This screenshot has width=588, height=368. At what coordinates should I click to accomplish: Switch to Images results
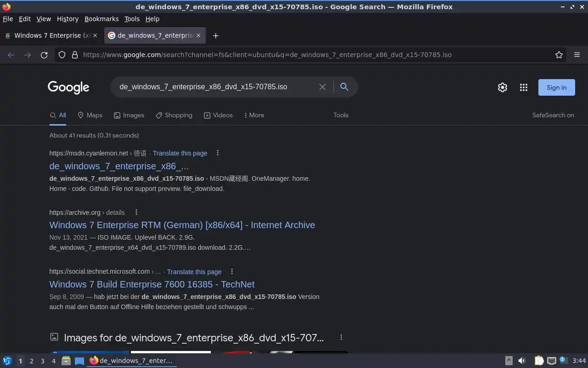129,115
